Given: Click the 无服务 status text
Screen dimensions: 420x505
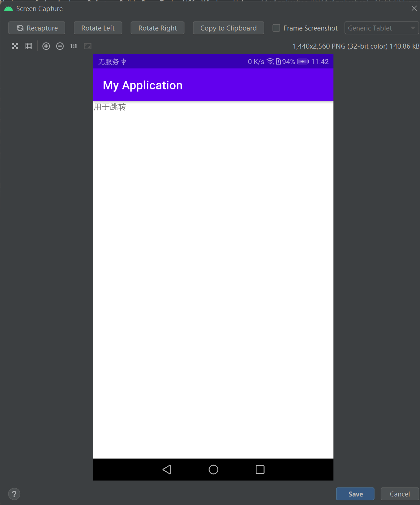Looking at the screenshot, I should (x=109, y=62).
